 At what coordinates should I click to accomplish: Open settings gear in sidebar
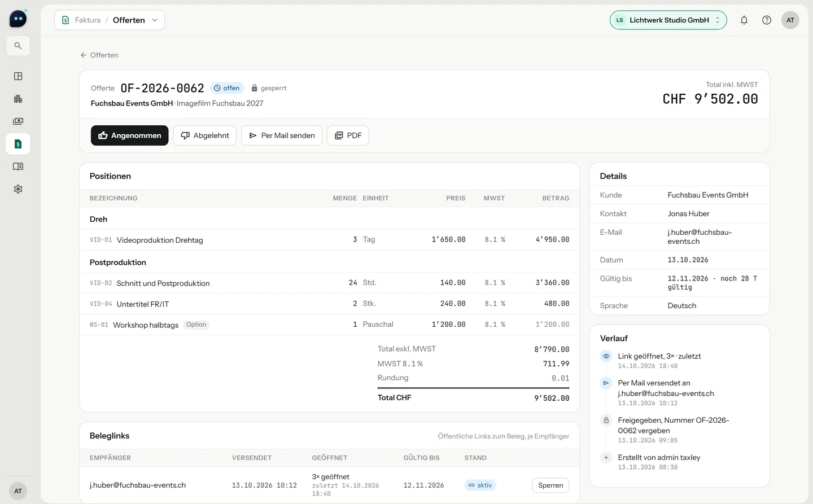pos(18,189)
